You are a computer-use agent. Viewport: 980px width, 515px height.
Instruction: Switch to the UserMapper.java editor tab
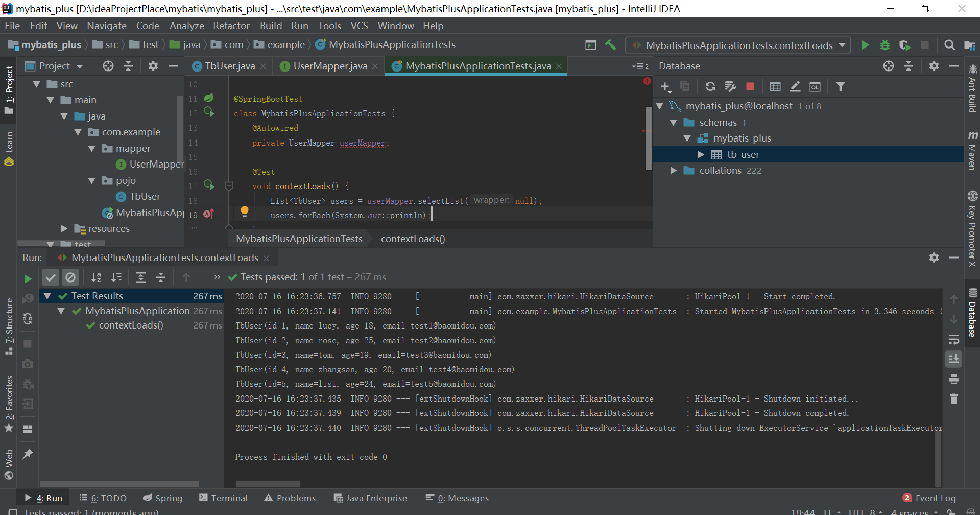pos(330,66)
